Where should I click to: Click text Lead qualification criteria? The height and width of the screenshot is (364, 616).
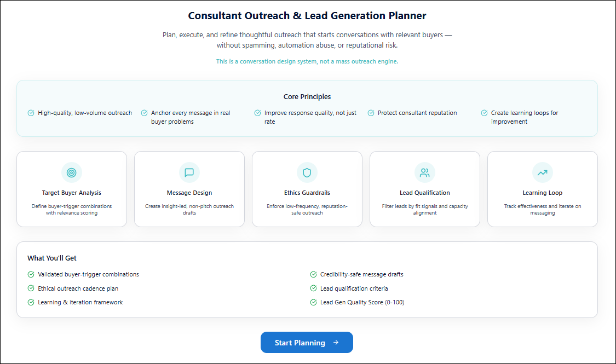(354, 288)
